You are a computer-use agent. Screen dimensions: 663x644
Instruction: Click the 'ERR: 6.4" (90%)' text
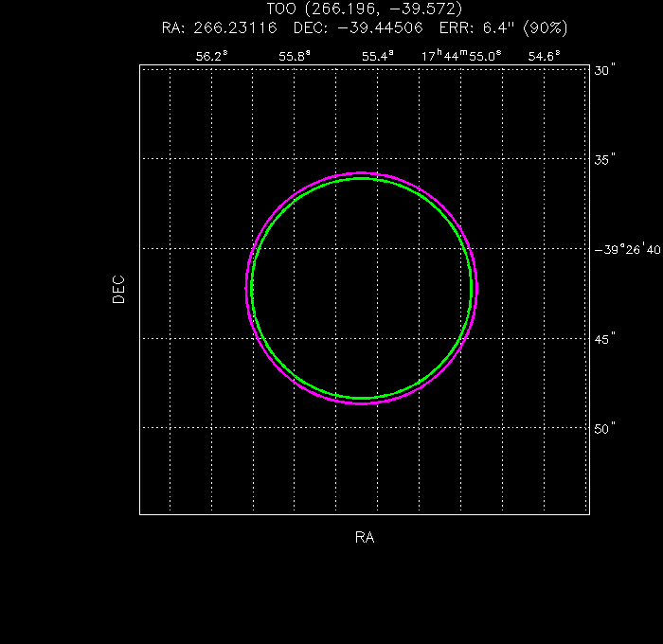click(503, 27)
